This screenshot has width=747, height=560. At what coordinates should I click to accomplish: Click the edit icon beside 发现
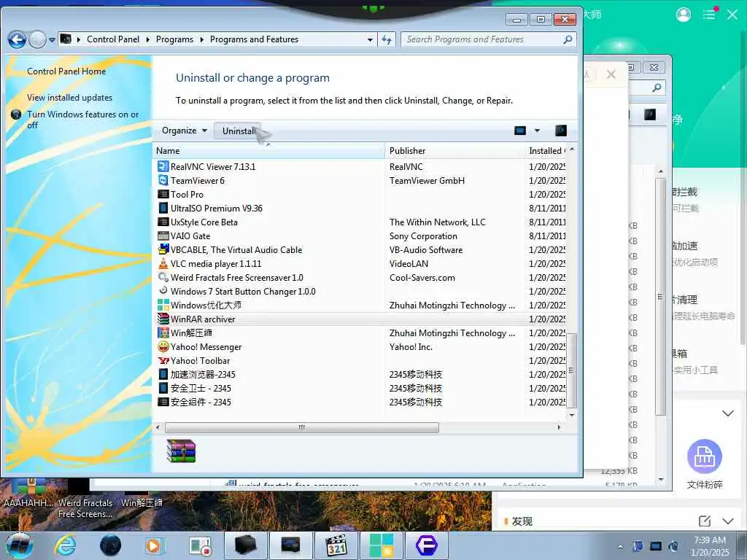pyautogui.click(x=705, y=521)
